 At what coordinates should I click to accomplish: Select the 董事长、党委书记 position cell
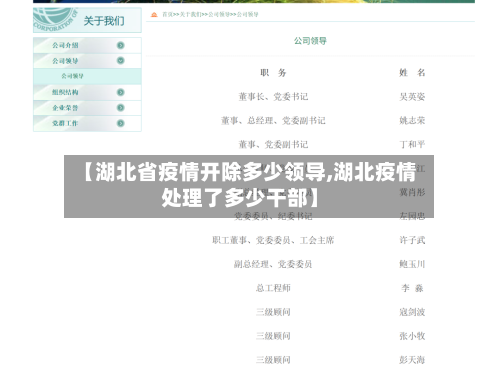coord(273,97)
